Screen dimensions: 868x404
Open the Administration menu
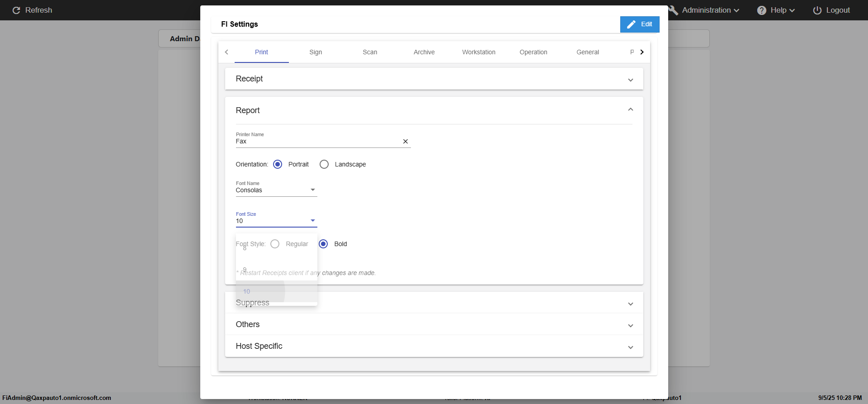point(704,10)
